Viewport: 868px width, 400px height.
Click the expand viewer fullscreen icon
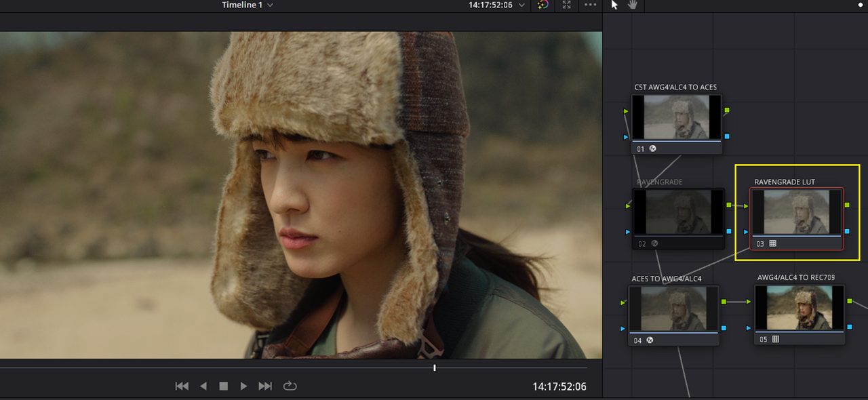pyautogui.click(x=567, y=5)
